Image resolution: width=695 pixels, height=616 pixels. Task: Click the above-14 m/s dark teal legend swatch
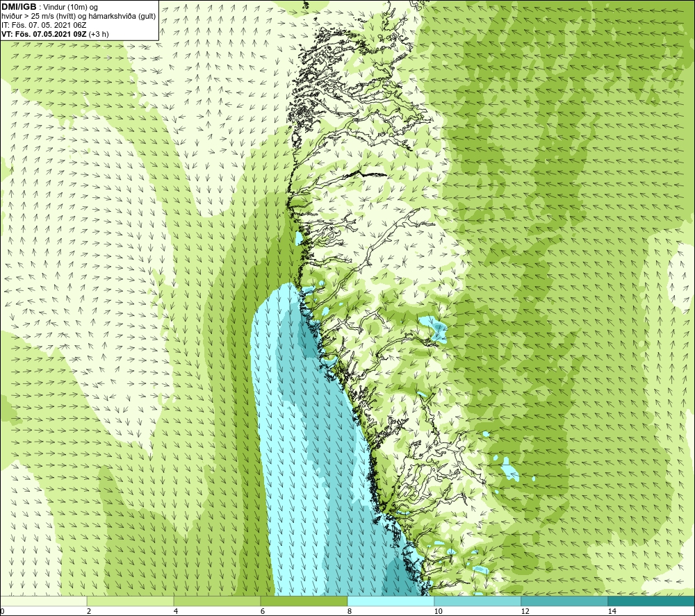point(652,601)
